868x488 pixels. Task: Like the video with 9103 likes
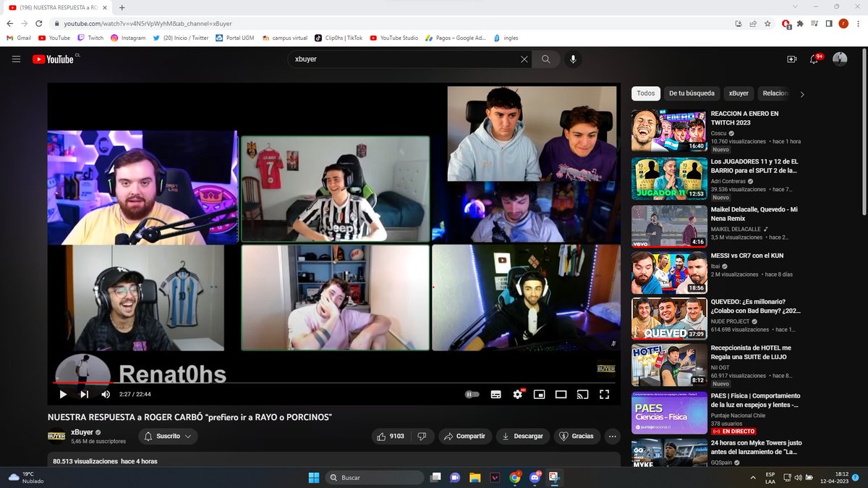coord(391,436)
